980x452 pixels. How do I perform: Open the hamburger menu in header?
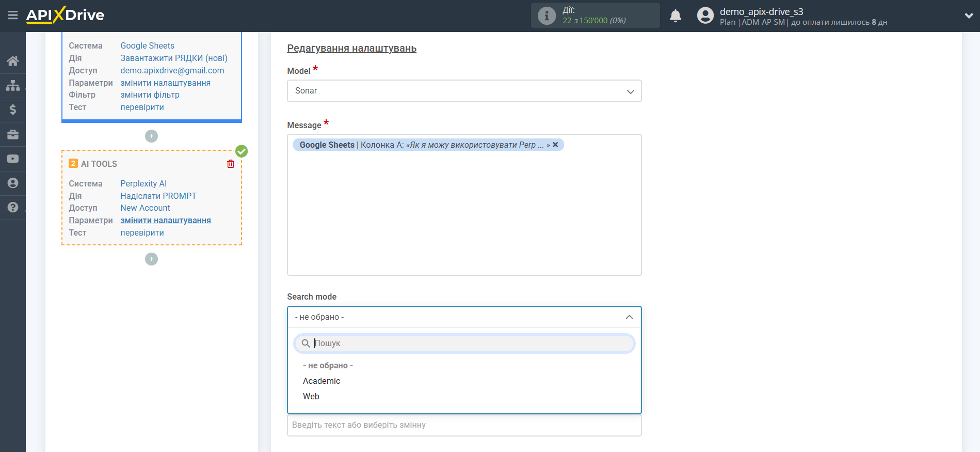coord(13,15)
